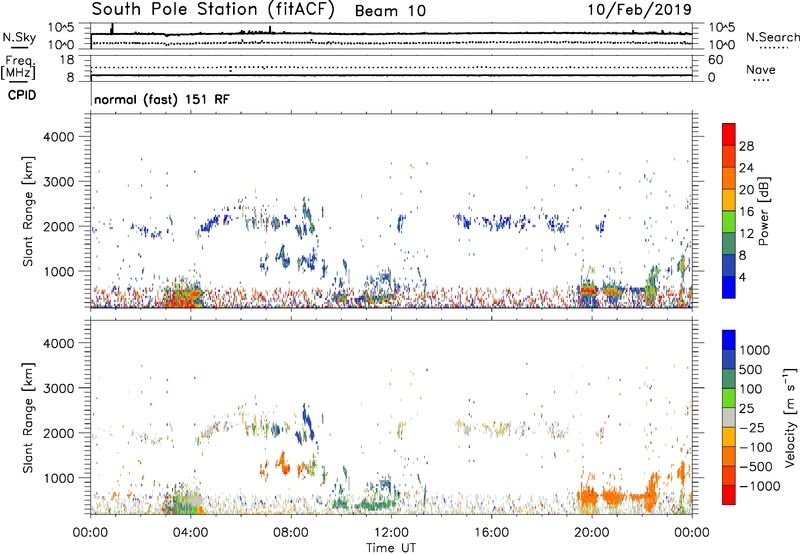Click the '20:00' time tick label
Screen dimensions: 800x554
[591, 533]
